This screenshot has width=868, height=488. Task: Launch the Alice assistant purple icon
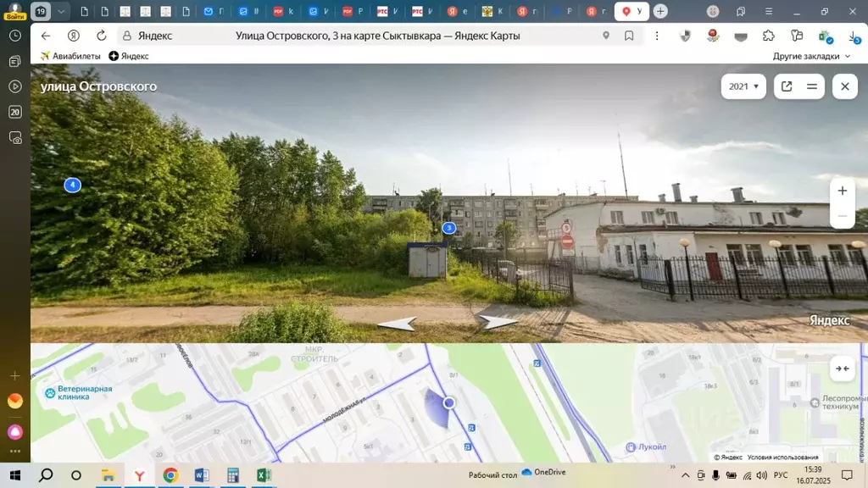15,431
